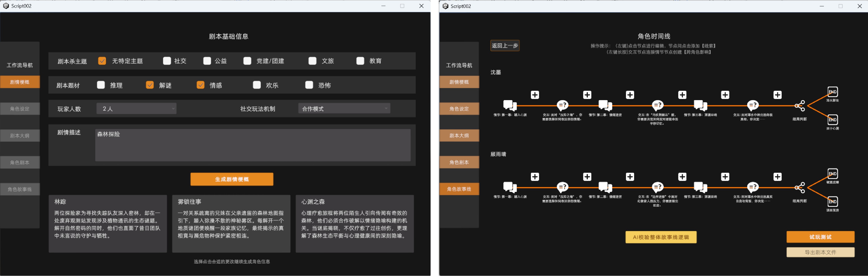Open 沈墨's 内疚荆棘丛 interaction node
The height and width of the screenshot is (276, 868).
pyautogui.click(x=658, y=106)
